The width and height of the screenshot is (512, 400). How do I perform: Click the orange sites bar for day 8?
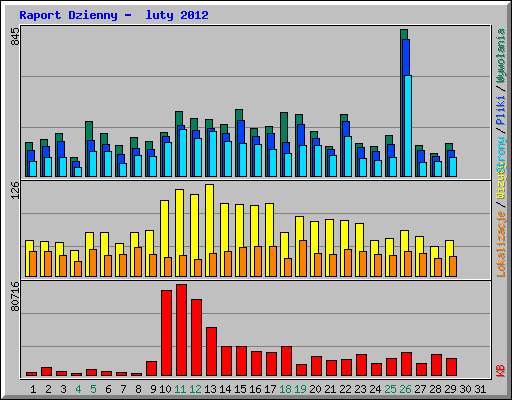138,262
